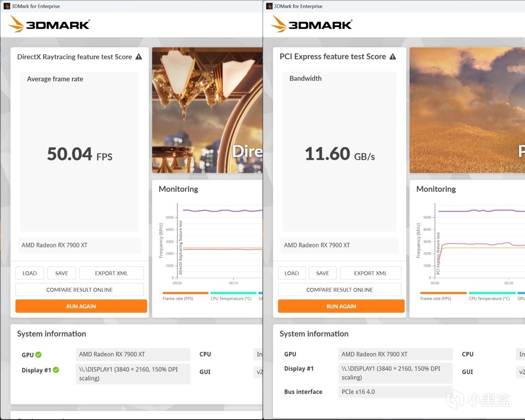Viewport: 525px width, 420px height.
Task: Click the DirectX Raytracing preview thumbnail
Action: pyautogui.click(x=207, y=110)
